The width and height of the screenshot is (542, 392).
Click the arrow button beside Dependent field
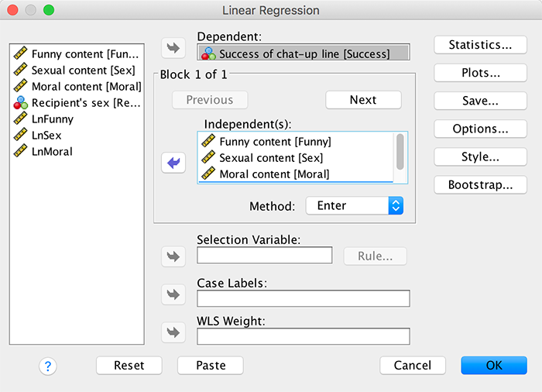point(173,48)
